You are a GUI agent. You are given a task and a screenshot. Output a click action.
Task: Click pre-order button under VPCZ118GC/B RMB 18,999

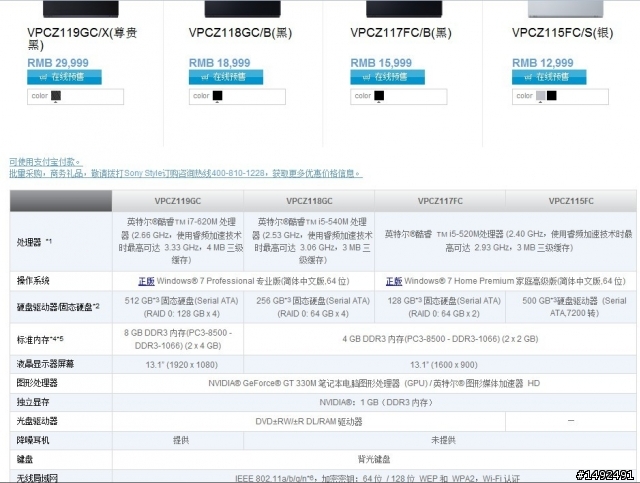[x=226, y=77]
